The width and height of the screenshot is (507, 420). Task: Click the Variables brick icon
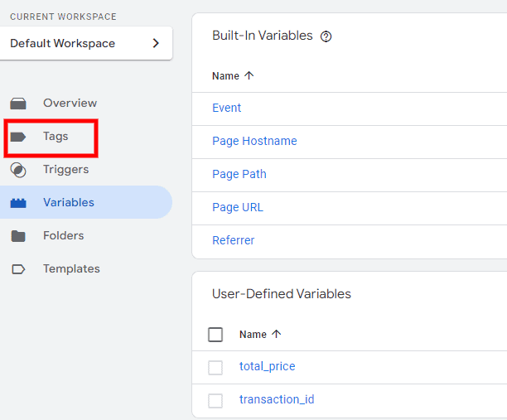[x=18, y=203]
